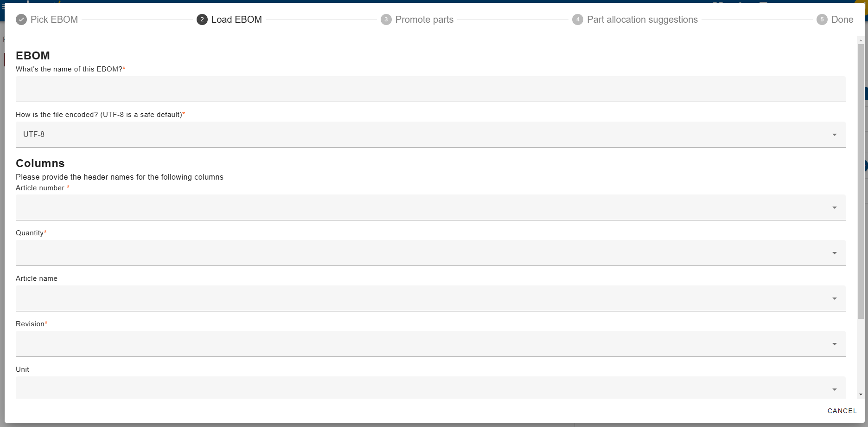Click the dialog vertical scrollbar thumb
This screenshot has height=427, width=868.
tap(861, 181)
